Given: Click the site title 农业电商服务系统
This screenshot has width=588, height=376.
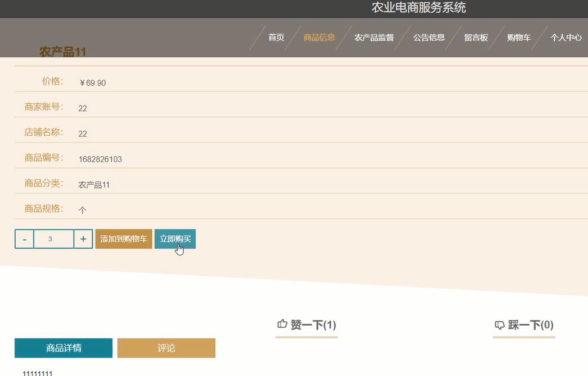Looking at the screenshot, I should (419, 8).
